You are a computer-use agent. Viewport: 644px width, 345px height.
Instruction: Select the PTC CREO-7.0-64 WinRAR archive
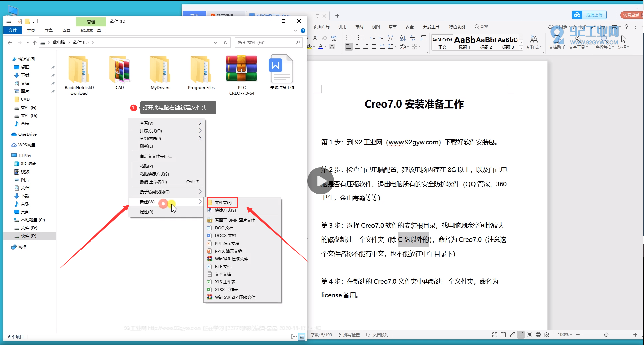pos(241,69)
